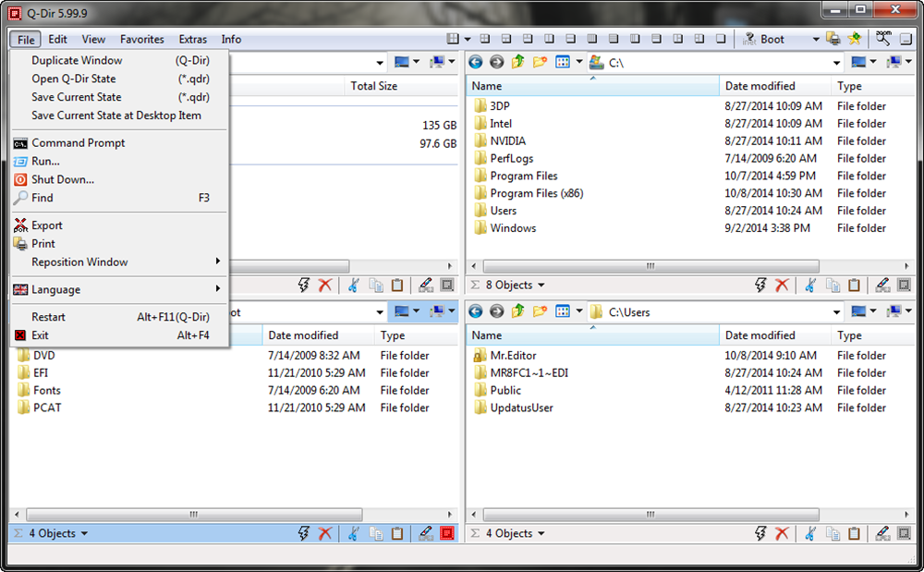Viewport: 924px width, 572px height.
Task: Open the Info menu
Action: 231,40
